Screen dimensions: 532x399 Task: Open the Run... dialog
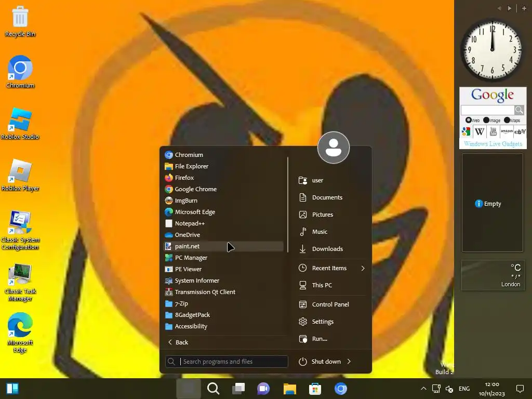[331, 339]
